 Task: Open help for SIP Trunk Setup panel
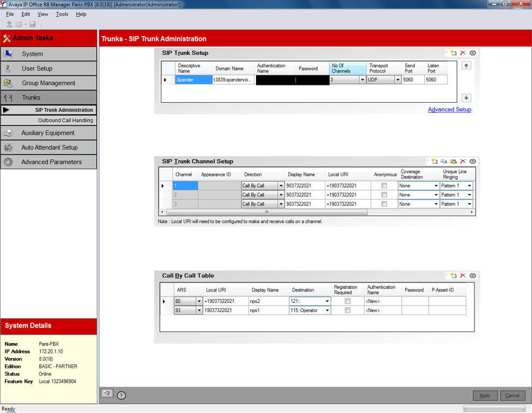pyautogui.click(x=473, y=53)
